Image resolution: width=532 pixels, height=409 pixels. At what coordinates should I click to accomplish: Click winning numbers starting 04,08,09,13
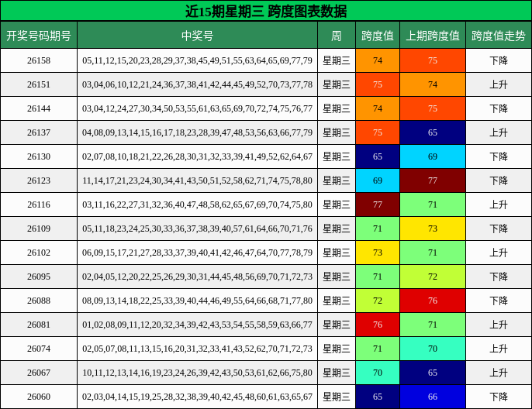click(x=197, y=132)
